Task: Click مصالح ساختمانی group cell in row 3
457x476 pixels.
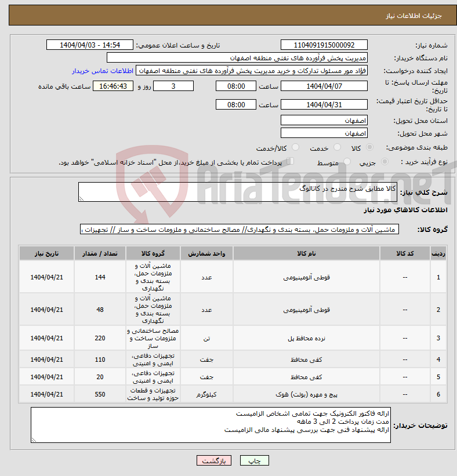Action: pyautogui.click(x=153, y=338)
